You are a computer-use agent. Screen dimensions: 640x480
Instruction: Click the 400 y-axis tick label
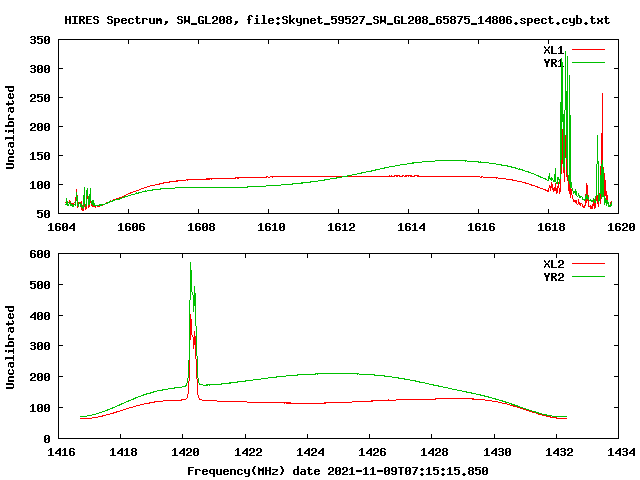[x=40, y=316]
